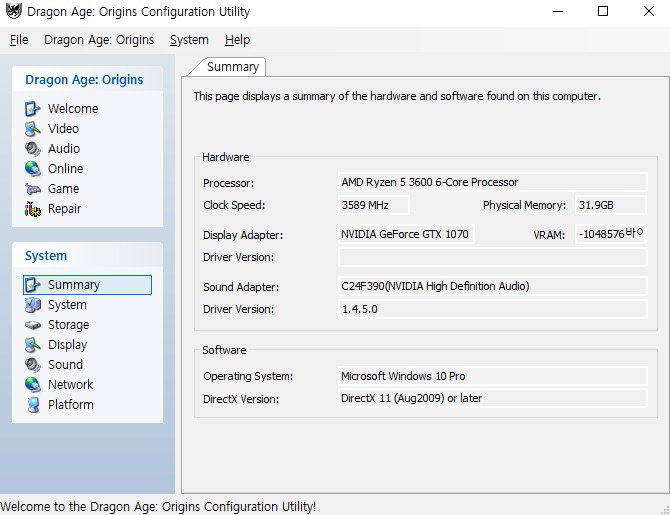
Task: Click the Repair tool icon
Action: pos(33,208)
